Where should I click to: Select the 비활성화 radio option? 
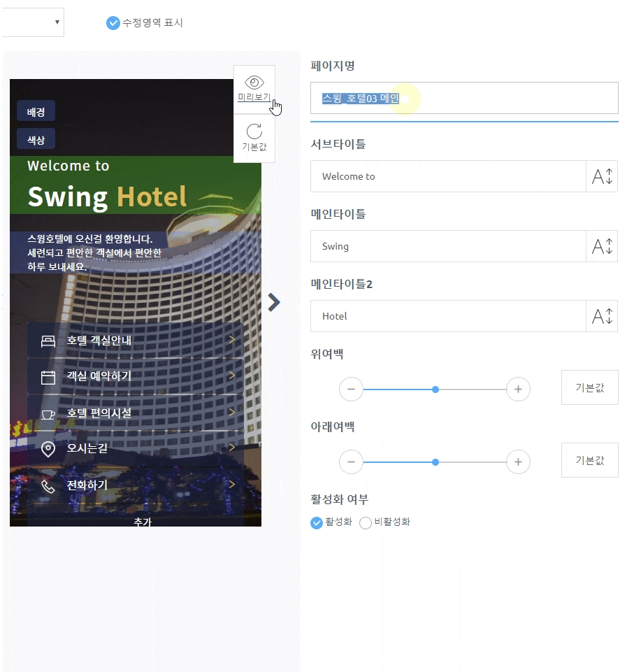365,522
